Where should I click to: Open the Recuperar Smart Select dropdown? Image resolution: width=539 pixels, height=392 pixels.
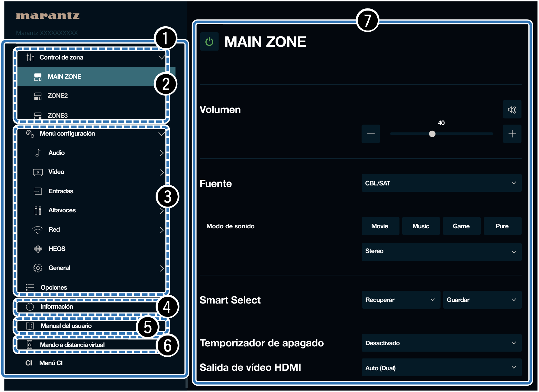coord(401,300)
